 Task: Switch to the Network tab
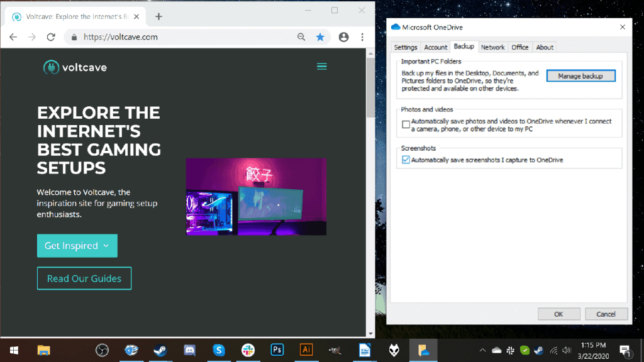[492, 47]
